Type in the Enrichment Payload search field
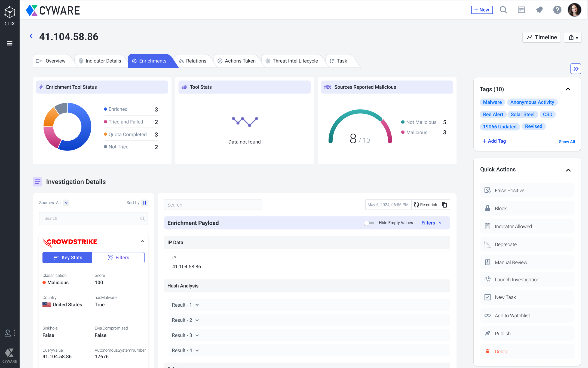Screen dimensions: 588x368 pyautogui.click(x=213, y=204)
